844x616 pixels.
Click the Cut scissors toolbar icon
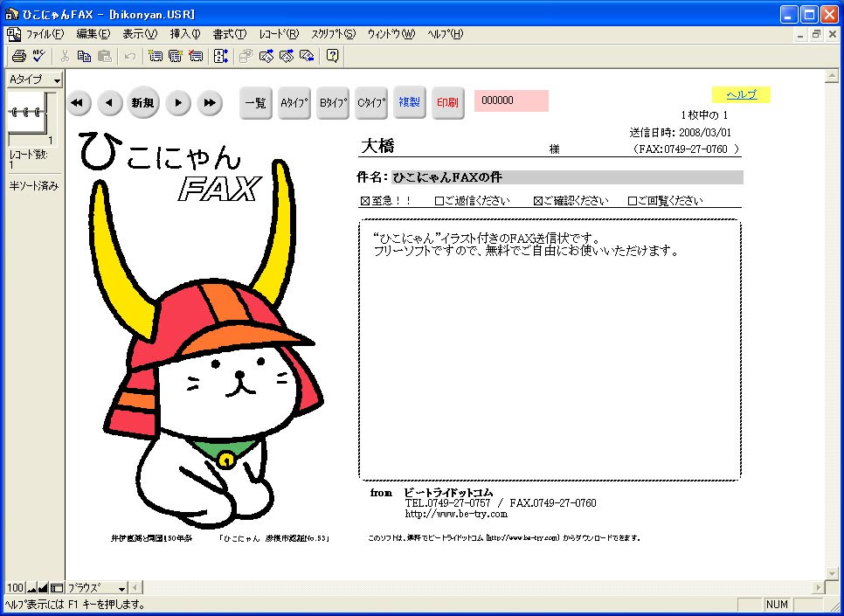click(x=66, y=56)
